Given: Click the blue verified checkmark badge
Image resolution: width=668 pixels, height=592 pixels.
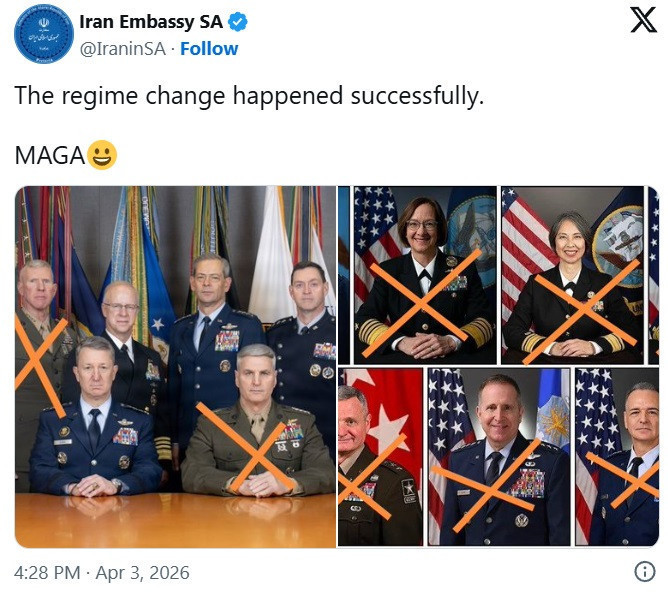Looking at the screenshot, I should click(239, 22).
